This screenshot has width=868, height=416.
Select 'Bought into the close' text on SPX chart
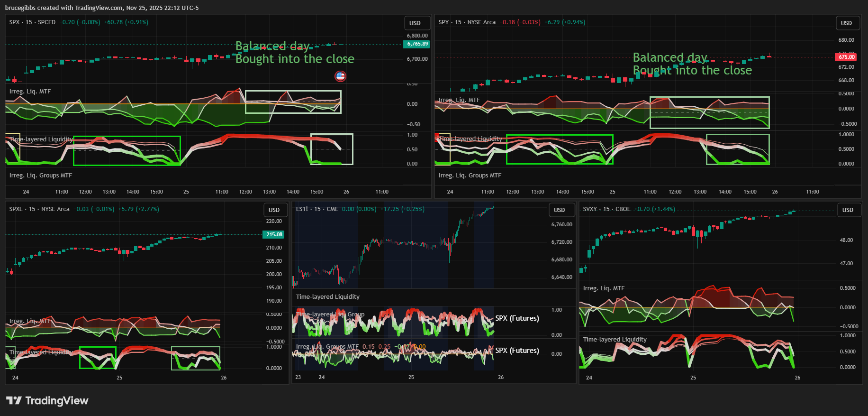pos(295,59)
